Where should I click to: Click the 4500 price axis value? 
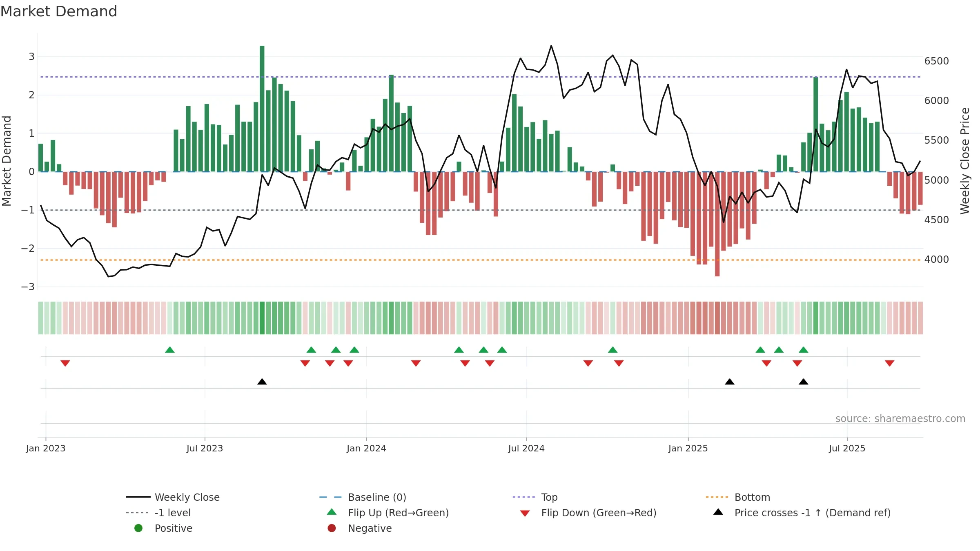[937, 220]
